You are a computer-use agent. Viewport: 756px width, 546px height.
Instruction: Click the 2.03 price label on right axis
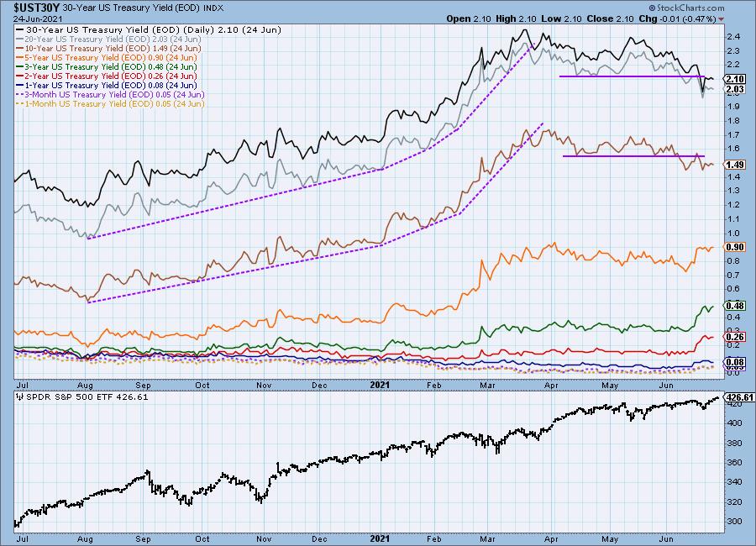pos(735,89)
